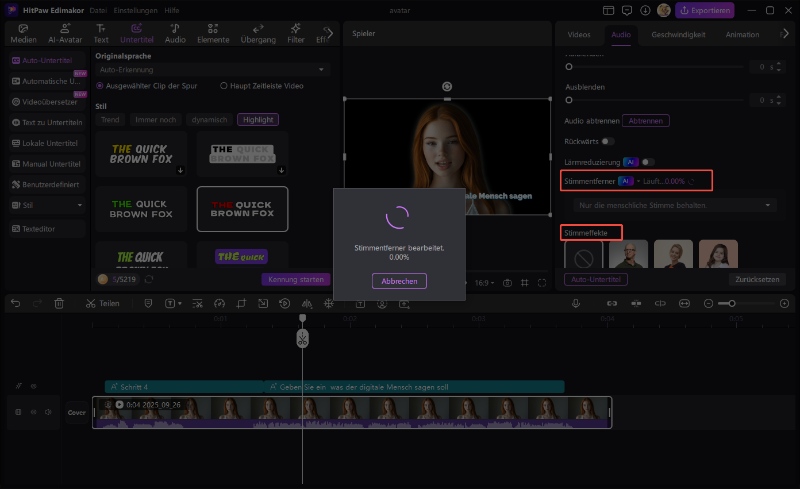Click the speed gauge icon in timeline toolbar
The width and height of the screenshot is (800, 489).
click(x=219, y=303)
